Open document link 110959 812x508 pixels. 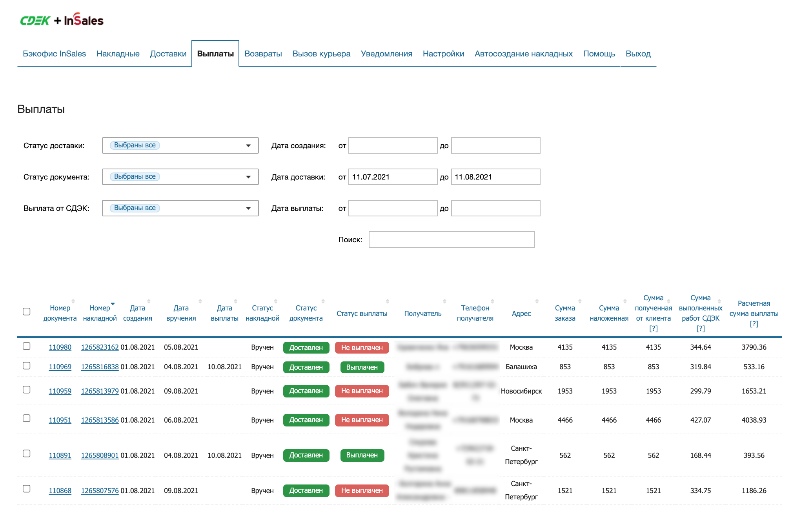click(60, 391)
